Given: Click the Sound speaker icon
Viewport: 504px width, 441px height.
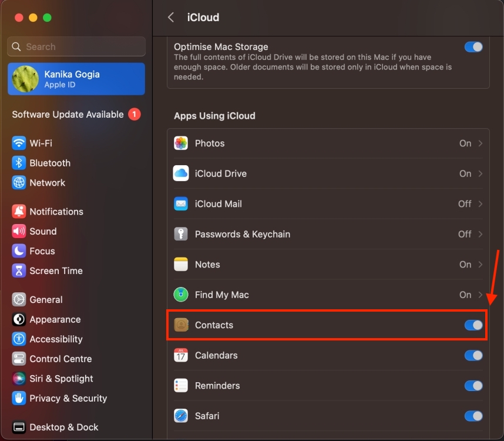Looking at the screenshot, I should coord(19,231).
